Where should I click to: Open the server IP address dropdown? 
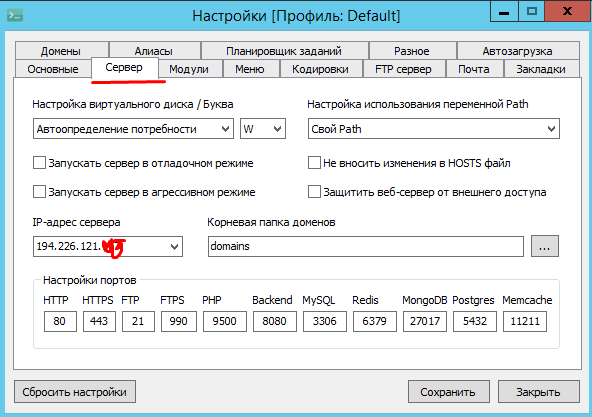pyautogui.click(x=108, y=247)
